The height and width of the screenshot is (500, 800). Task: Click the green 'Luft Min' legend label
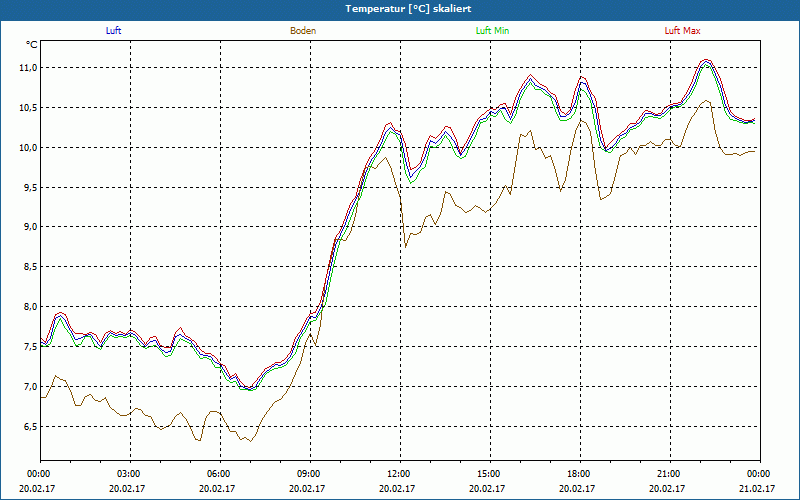coord(492,31)
